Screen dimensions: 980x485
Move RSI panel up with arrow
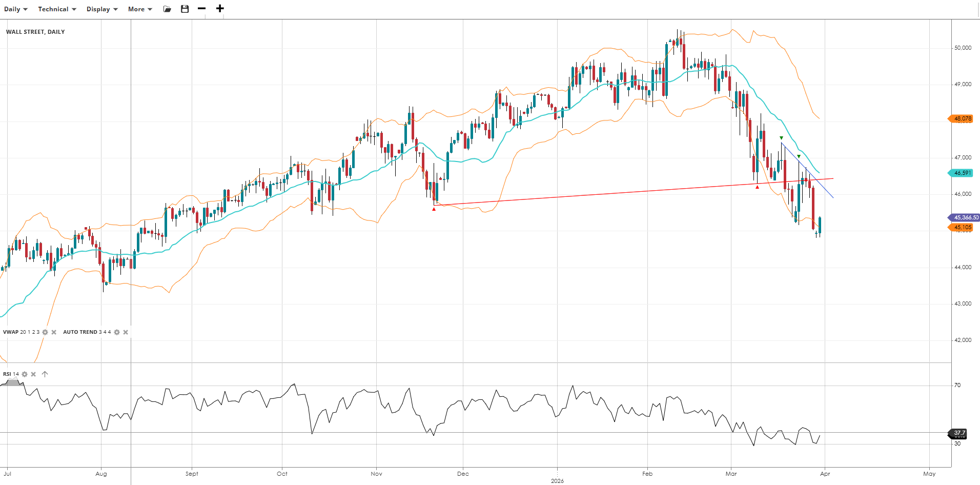pos(45,374)
